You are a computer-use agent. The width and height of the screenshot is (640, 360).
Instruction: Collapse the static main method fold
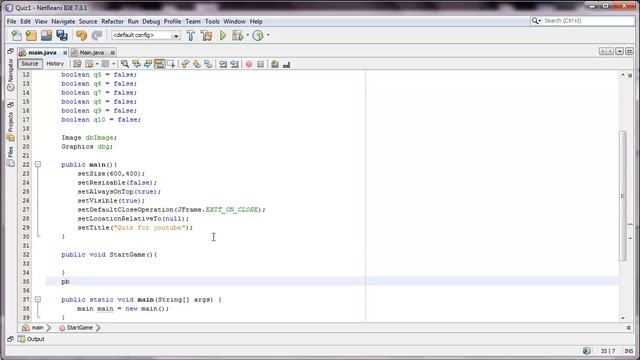(x=38, y=300)
